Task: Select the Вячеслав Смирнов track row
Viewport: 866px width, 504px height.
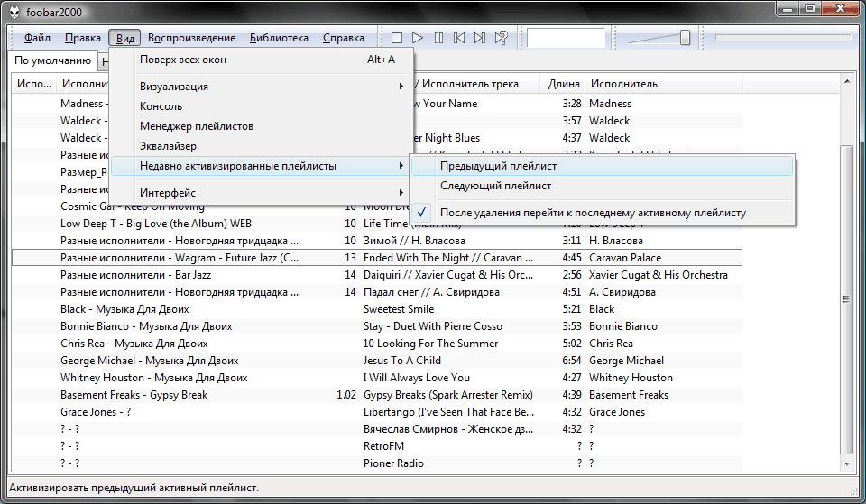Action: point(377,429)
